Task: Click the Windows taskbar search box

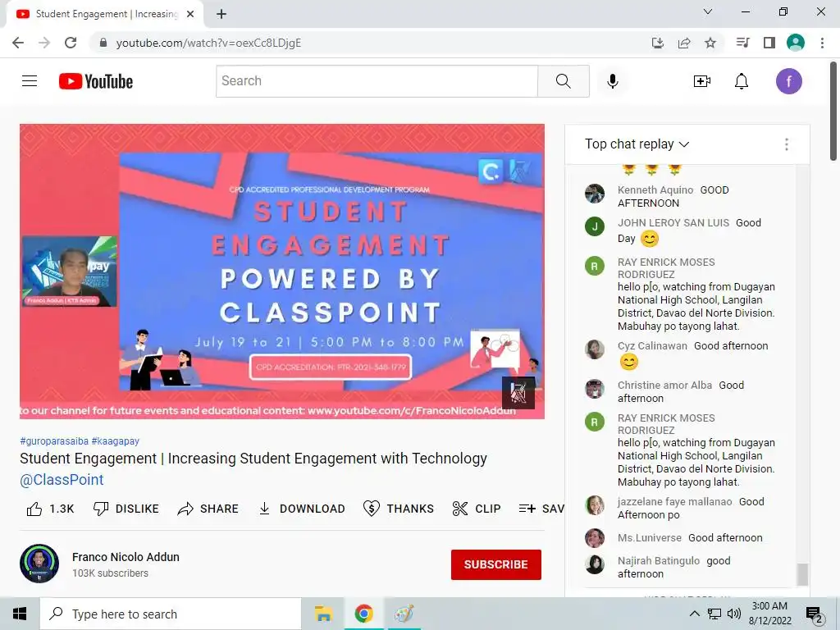Action: [171, 614]
